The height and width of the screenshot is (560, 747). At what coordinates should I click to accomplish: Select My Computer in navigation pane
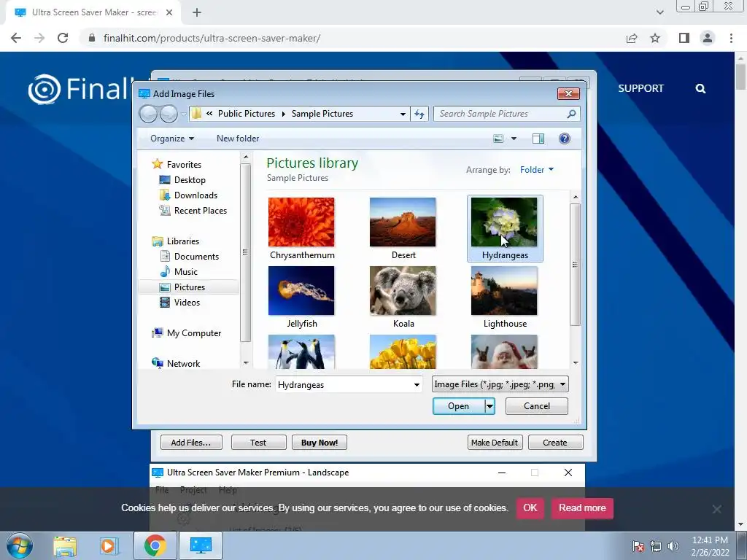(x=194, y=333)
